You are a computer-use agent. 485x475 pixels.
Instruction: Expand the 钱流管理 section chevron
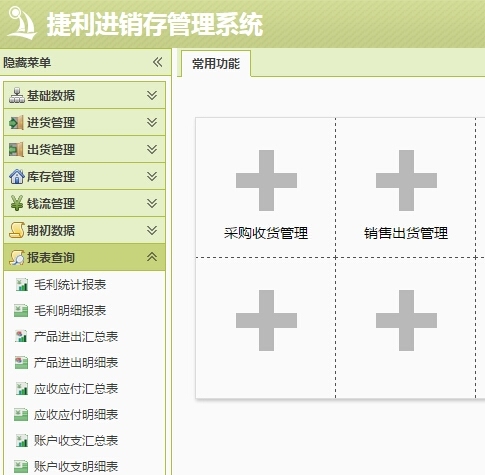(x=152, y=203)
